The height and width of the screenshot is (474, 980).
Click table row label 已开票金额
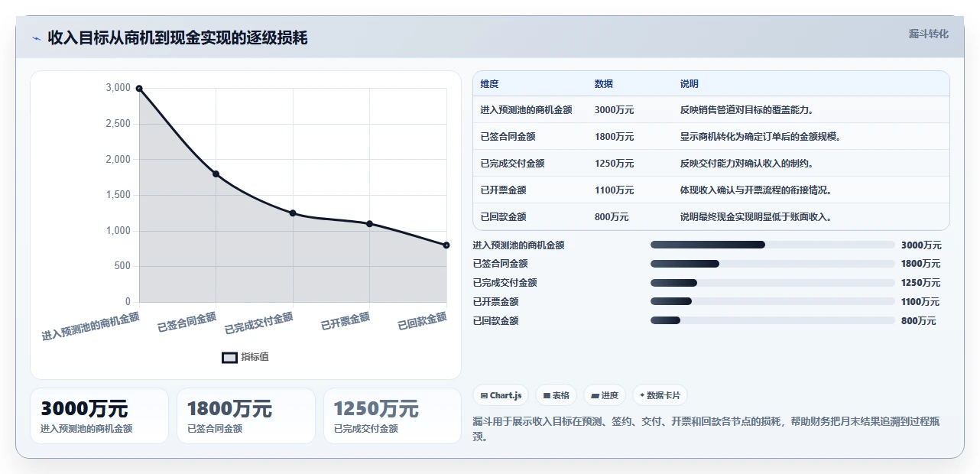503,190
